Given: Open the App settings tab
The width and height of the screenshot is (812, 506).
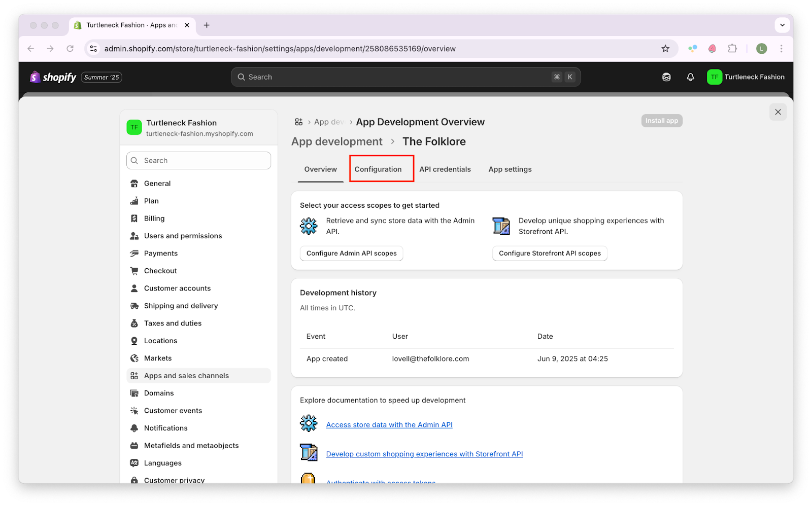Looking at the screenshot, I should pyautogui.click(x=510, y=169).
